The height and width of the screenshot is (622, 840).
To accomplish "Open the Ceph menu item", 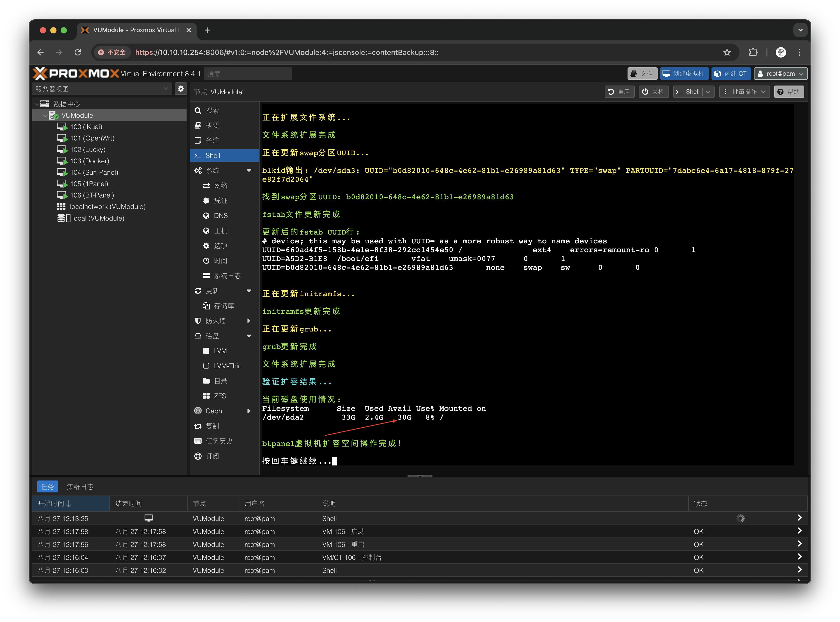I will 214,411.
